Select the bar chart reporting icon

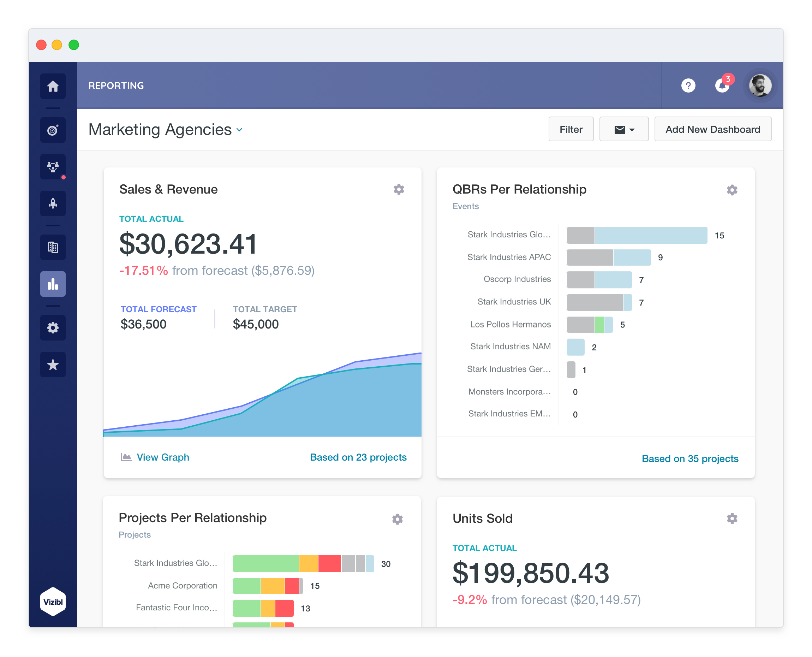coord(53,284)
